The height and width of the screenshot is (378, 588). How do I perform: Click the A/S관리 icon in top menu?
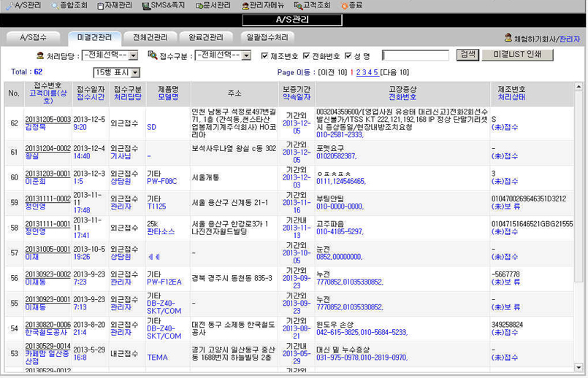click(x=9, y=5)
